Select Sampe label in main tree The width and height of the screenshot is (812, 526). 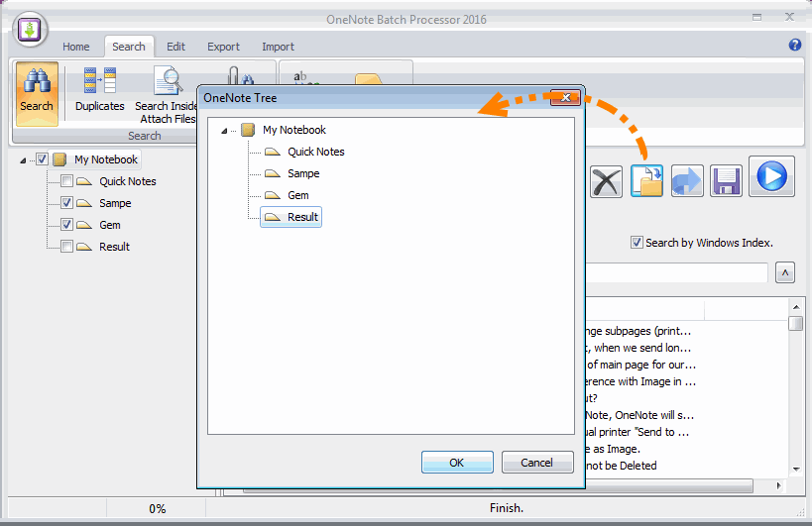(115, 203)
